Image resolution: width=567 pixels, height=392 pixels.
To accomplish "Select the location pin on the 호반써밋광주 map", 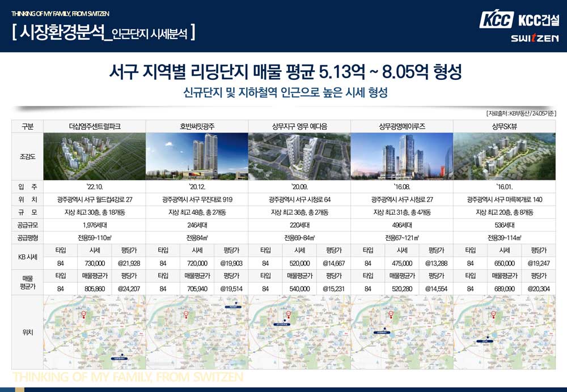I will pyautogui.click(x=186, y=315).
